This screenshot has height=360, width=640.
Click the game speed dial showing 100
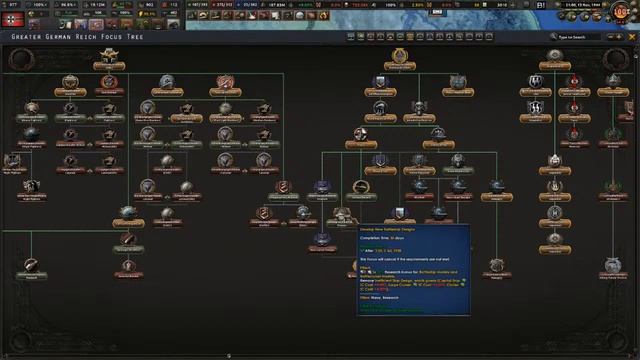620,11
